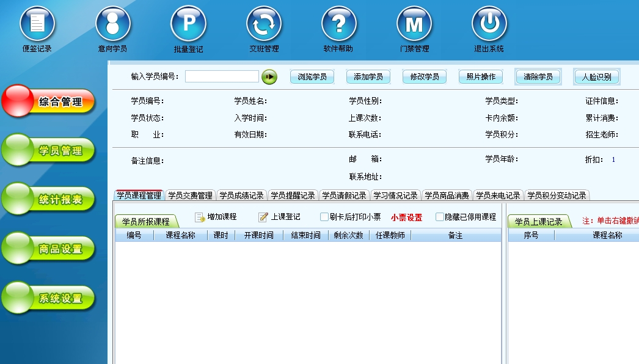Open the 学员请假记录 tab
The image size is (639, 364).
pos(344,195)
